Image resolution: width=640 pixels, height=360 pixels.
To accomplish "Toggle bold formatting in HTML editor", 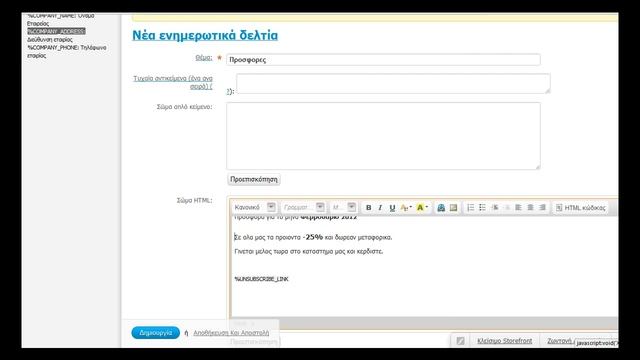I will point(368,208).
